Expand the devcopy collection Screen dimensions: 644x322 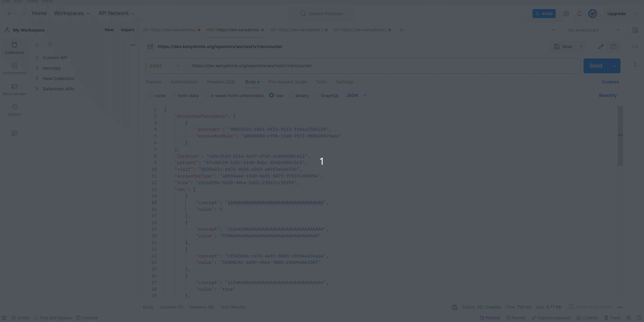(x=37, y=68)
